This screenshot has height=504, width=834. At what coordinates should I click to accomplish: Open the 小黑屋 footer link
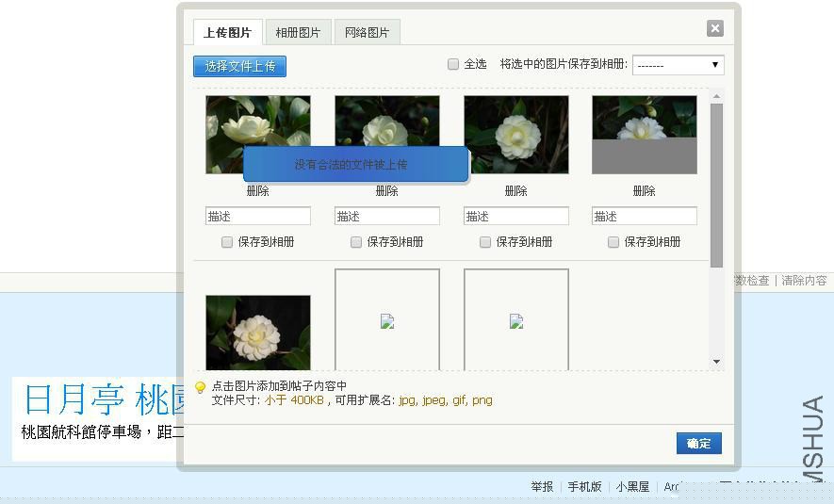632,486
